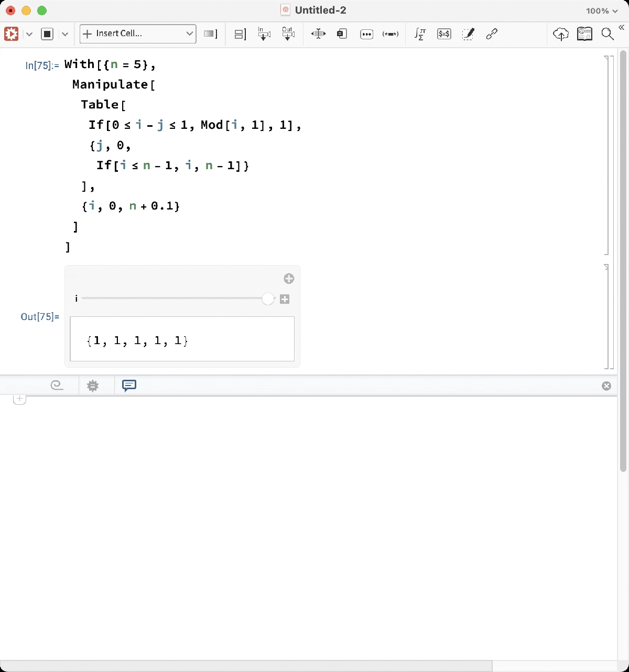This screenshot has height=672, width=629.
Task: Click the new cell plus insertion button
Action: tap(19, 400)
